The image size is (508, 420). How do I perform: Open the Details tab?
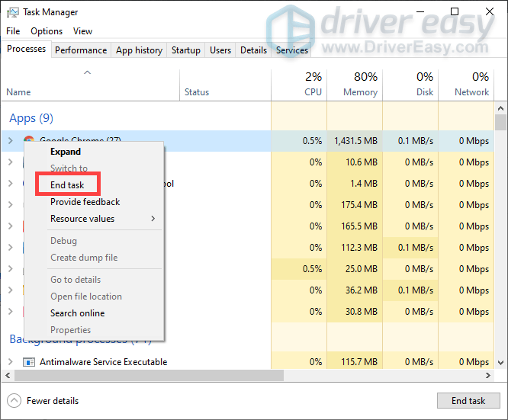coord(253,50)
